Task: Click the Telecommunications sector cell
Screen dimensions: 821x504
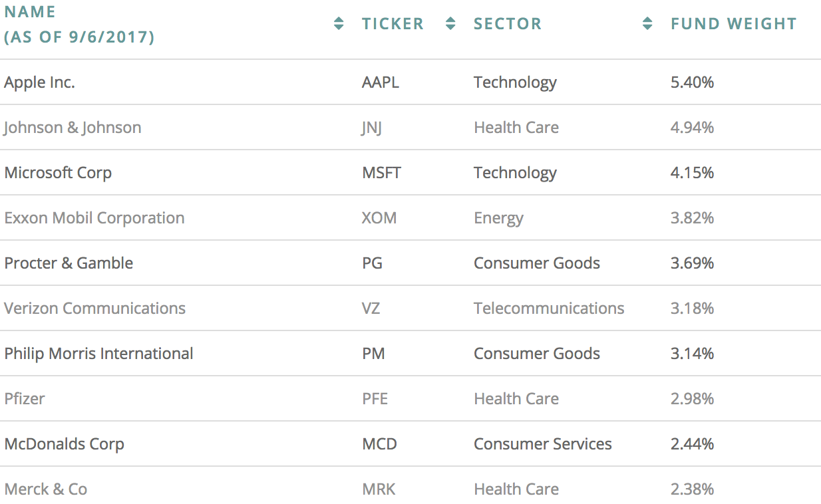Action: click(x=549, y=309)
